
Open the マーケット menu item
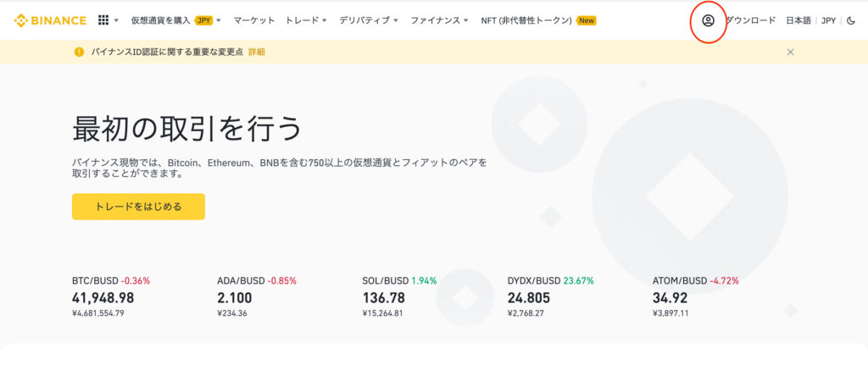click(254, 20)
